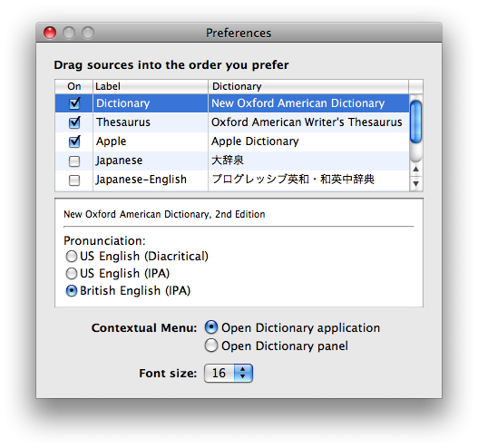Select US English (Diacritical) pronunciation
The width and height of the screenshot is (478, 448).
pos(72,257)
